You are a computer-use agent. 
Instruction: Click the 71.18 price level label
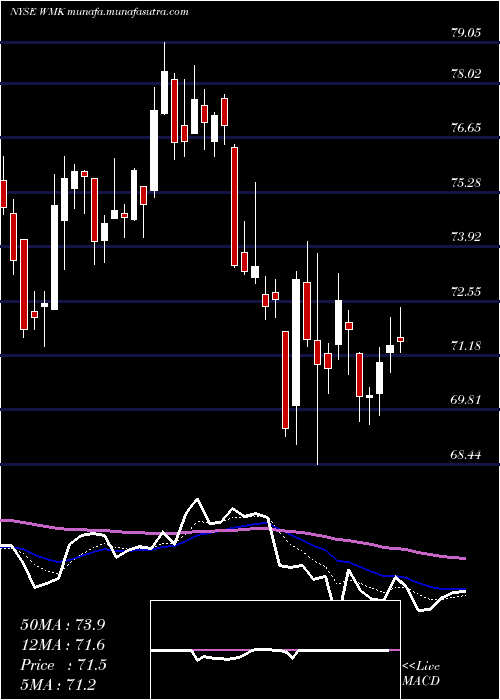(467, 346)
